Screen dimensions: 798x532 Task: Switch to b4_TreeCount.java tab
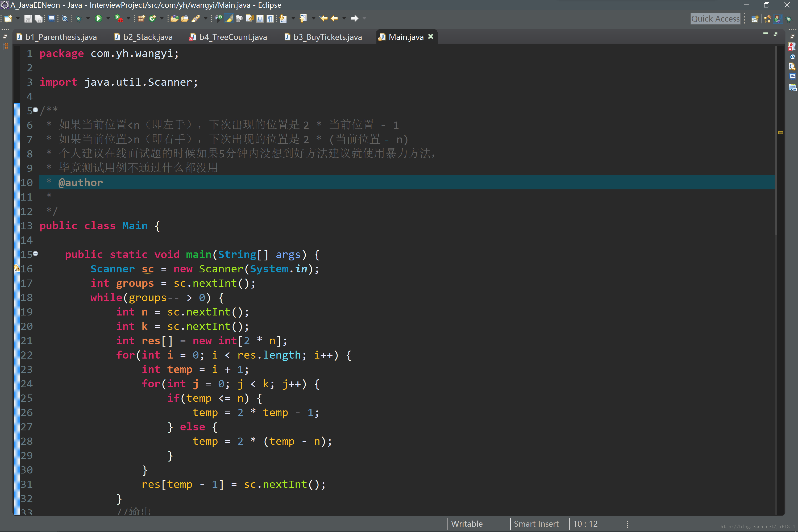point(228,37)
